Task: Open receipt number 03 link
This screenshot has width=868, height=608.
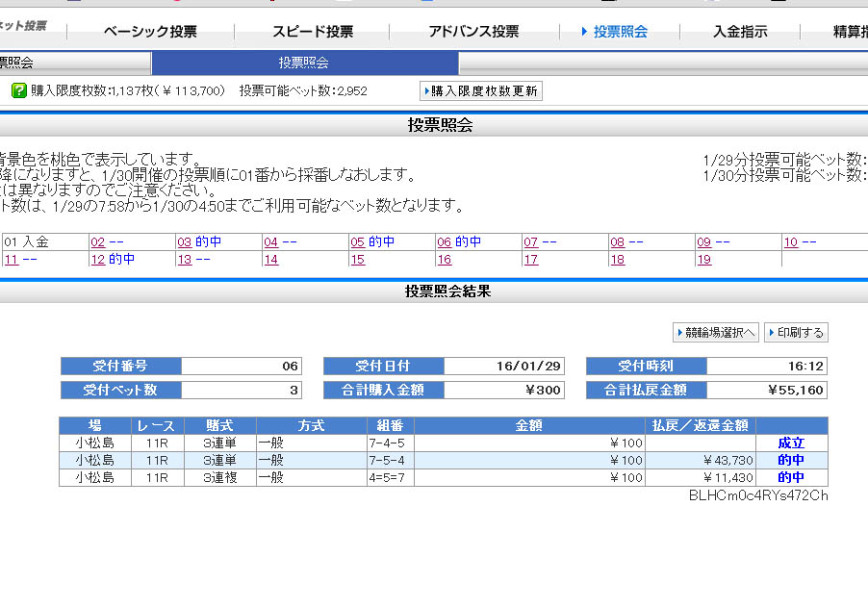Action: click(x=184, y=242)
